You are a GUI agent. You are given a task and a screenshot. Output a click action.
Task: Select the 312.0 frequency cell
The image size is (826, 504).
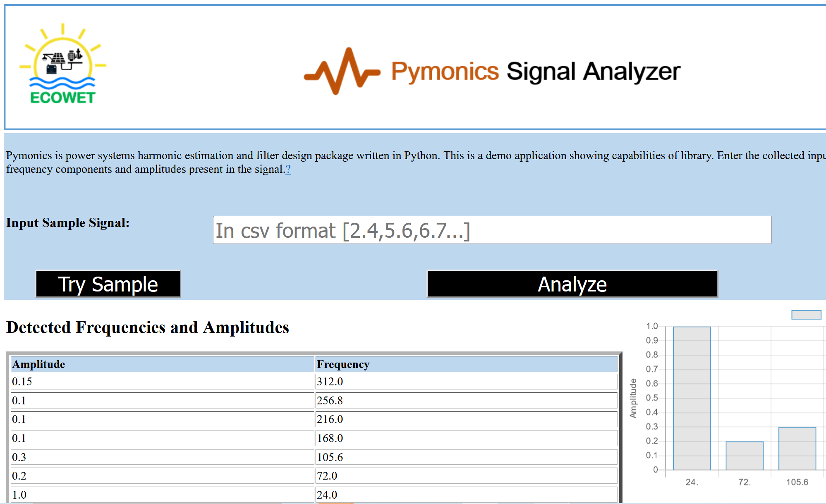466,382
